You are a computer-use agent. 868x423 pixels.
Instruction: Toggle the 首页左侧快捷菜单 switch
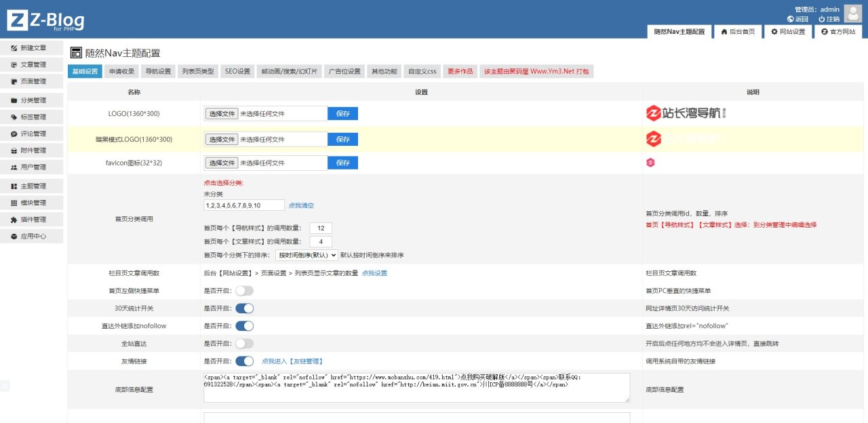tap(244, 291)
